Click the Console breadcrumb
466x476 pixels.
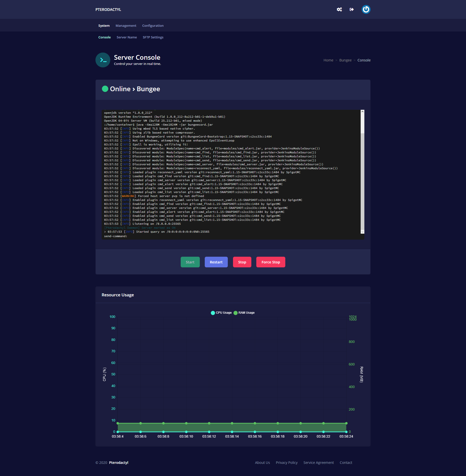[364, 60]
